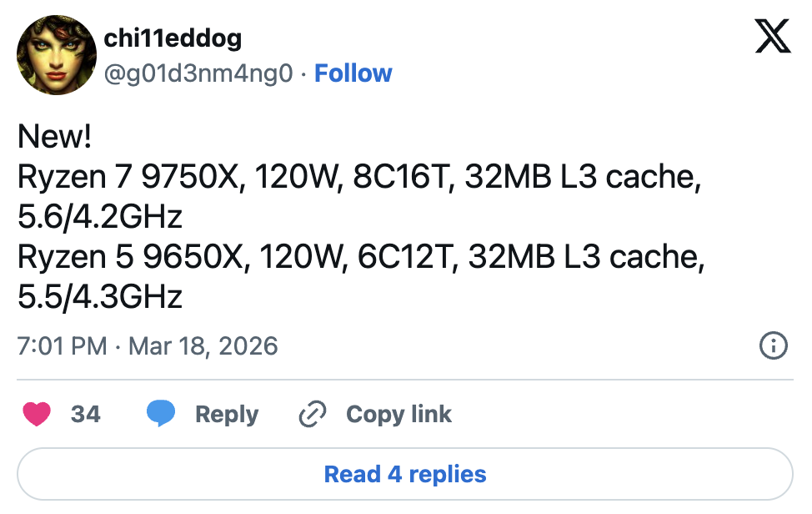Open the @g01d3nm4ng0 handle link
The height and width of the screenshot is (514, 812).
click(x=198, y=73)
